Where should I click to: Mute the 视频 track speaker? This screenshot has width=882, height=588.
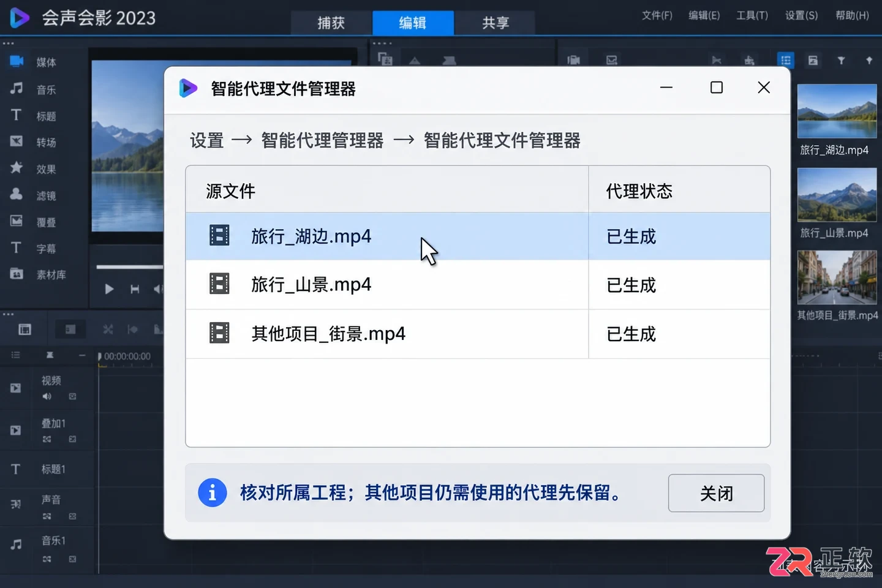point(47,396)
